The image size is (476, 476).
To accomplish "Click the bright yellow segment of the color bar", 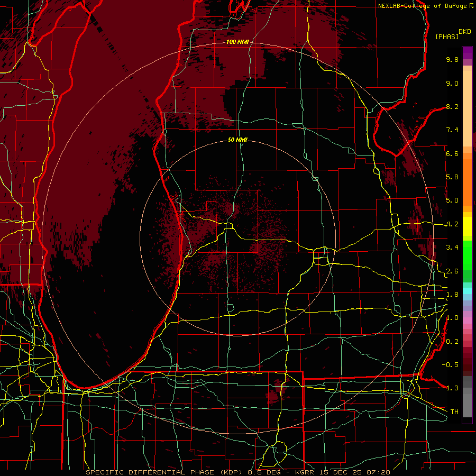I will click(467, 226).
